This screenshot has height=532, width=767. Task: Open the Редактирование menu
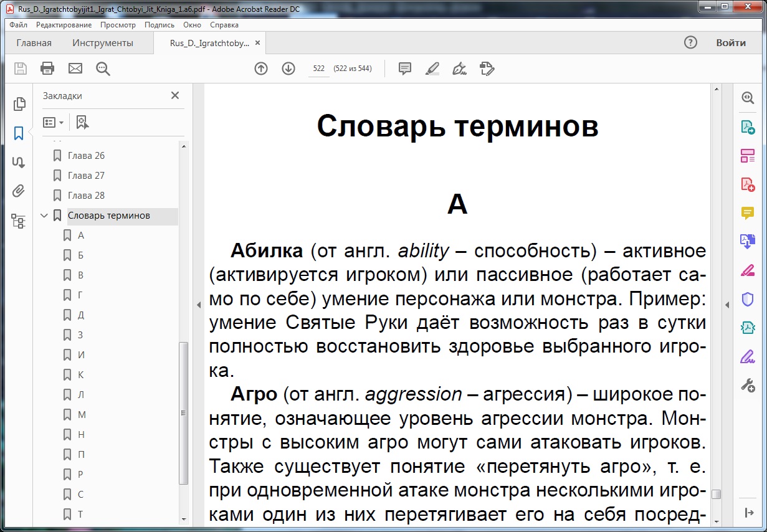[64, 25]
